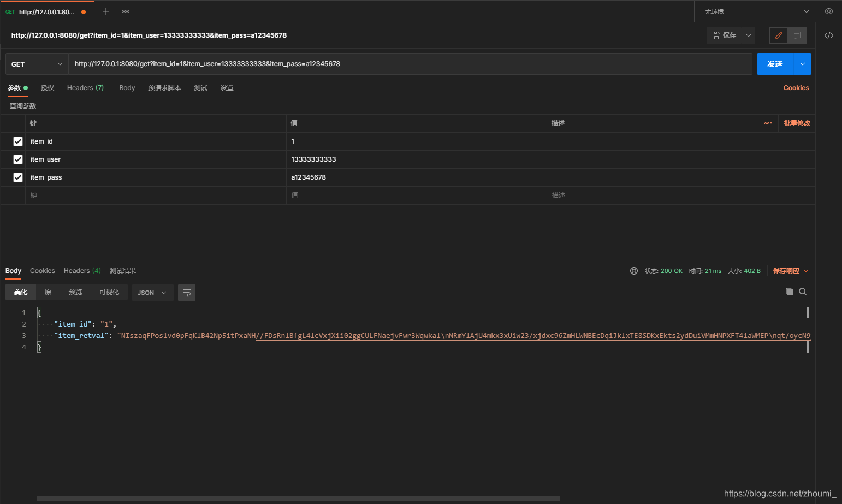Screen dimensions: 842x504
Task: Click the value cell a12345678
Action: tap(417, 177)
